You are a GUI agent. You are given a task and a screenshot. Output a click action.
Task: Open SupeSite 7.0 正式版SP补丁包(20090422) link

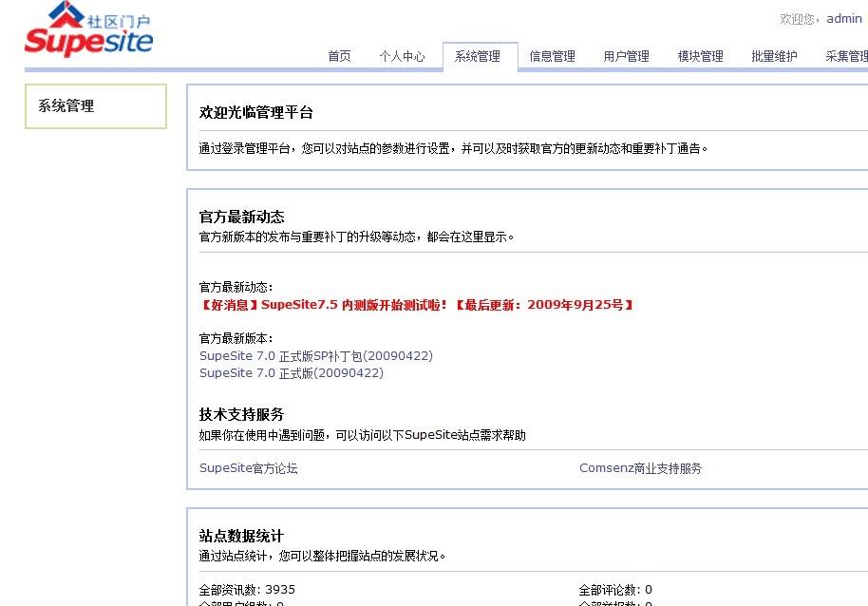[x=316, y=356]
